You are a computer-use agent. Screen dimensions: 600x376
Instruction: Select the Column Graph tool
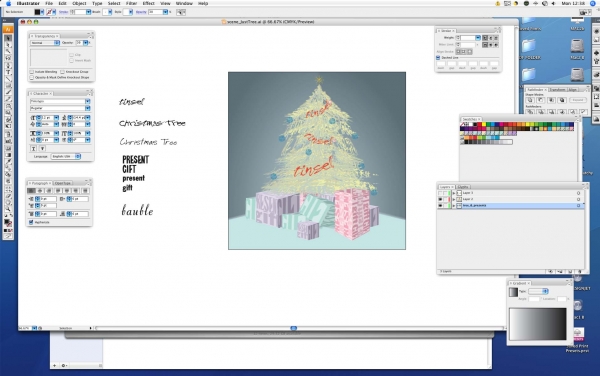coord(8,141)
